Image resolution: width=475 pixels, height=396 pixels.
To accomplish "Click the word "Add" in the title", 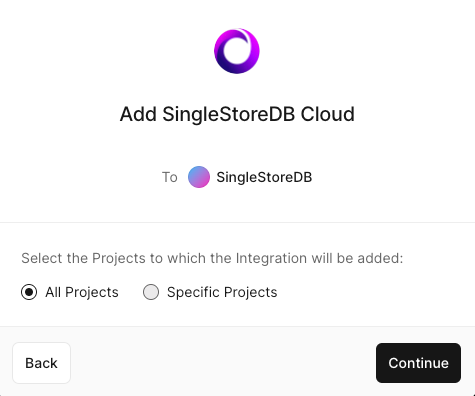I will (138, 114).
